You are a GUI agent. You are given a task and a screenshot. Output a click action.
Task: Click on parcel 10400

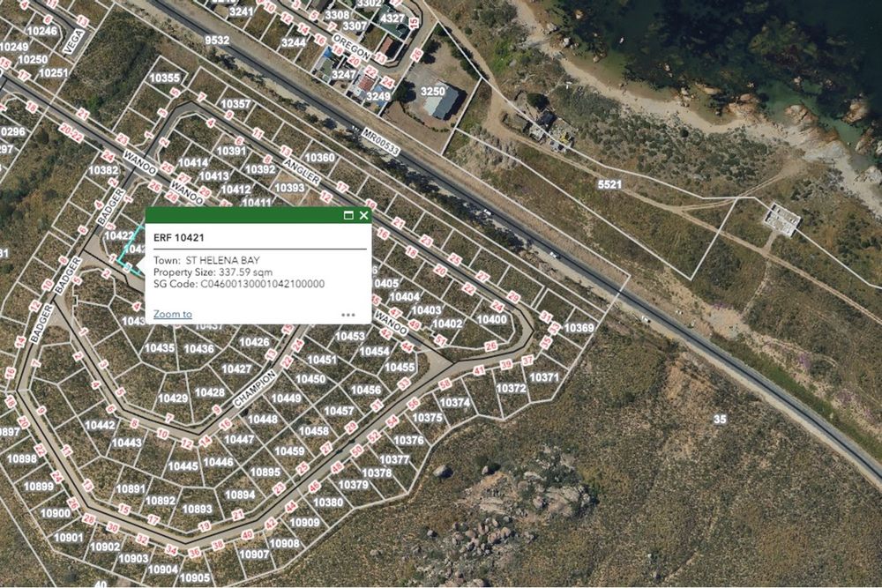pos(491,320)
